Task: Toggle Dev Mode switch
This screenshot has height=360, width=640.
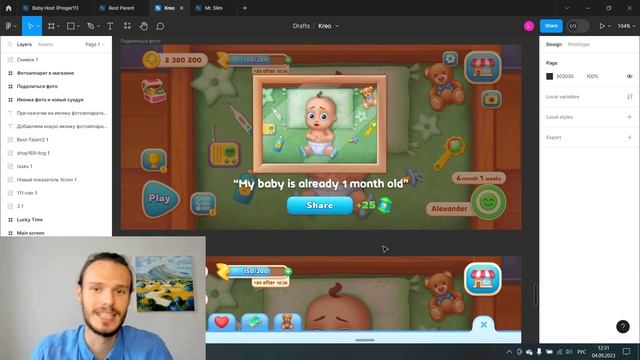Action: pyautogui.click(x=578, y=26)
